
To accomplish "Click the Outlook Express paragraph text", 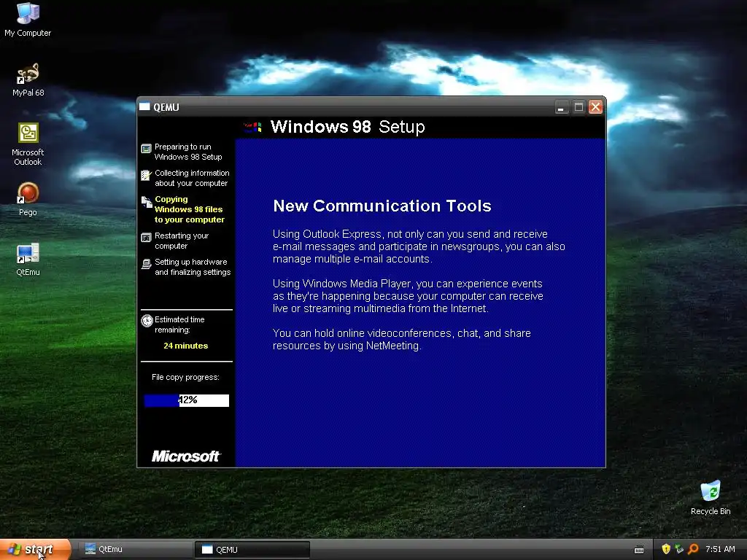I will pyautogui.click(x=419, y=246).
